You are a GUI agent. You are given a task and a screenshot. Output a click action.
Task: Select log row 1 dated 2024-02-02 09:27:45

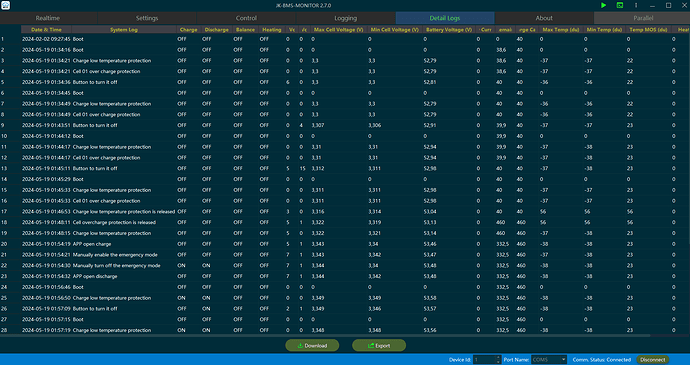tap(345, 39)
